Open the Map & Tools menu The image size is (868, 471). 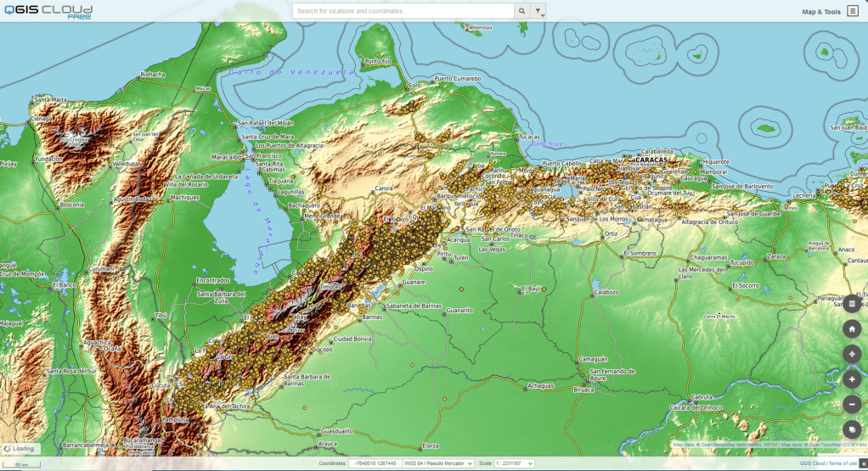tap(820, 12)
